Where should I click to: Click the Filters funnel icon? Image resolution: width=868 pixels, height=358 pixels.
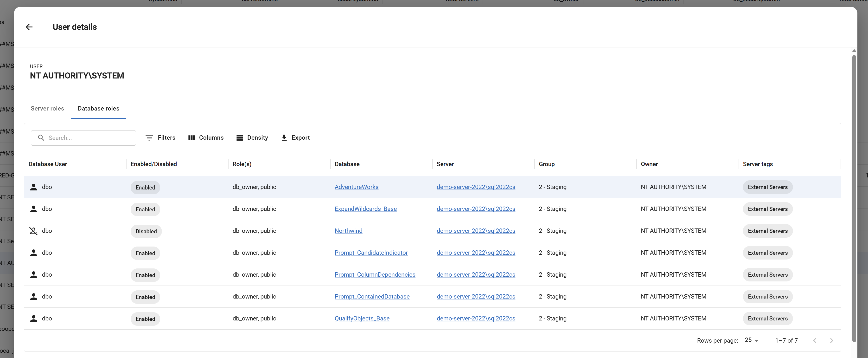tap(149, 138)
